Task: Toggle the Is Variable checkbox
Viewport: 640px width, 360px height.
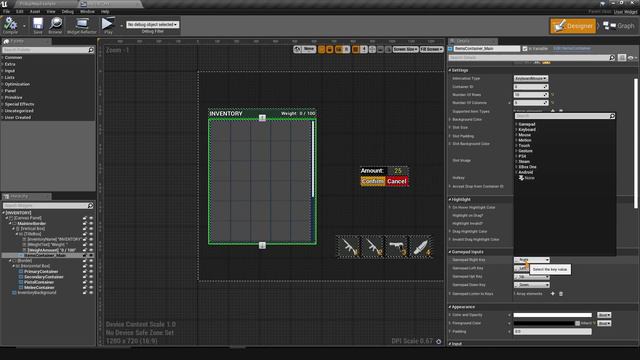Action: click(525, 49)
